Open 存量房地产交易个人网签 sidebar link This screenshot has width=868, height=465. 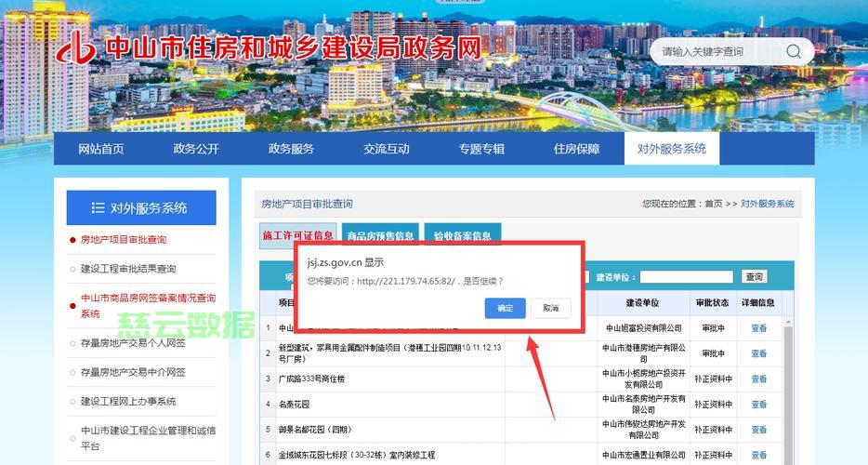133,343
